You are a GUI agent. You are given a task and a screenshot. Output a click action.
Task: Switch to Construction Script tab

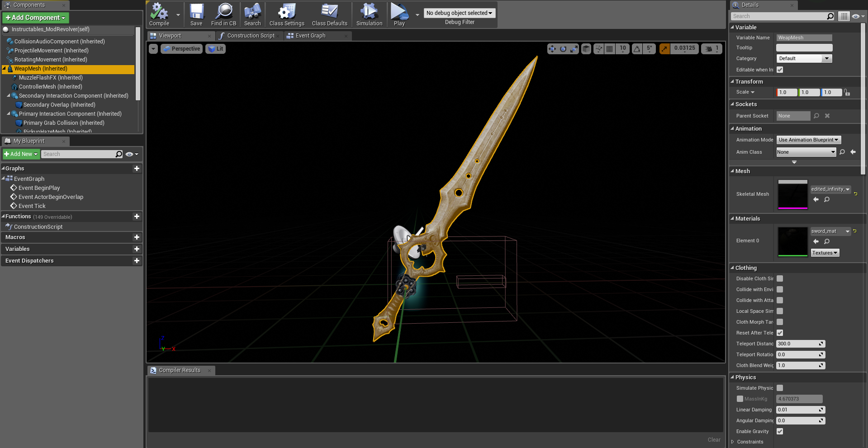tap(251, 36)
